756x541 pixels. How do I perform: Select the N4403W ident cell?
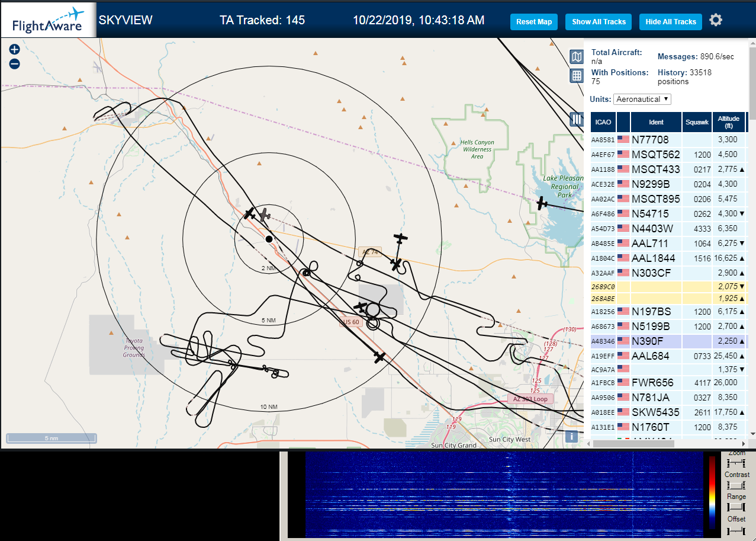click(656, 229)
